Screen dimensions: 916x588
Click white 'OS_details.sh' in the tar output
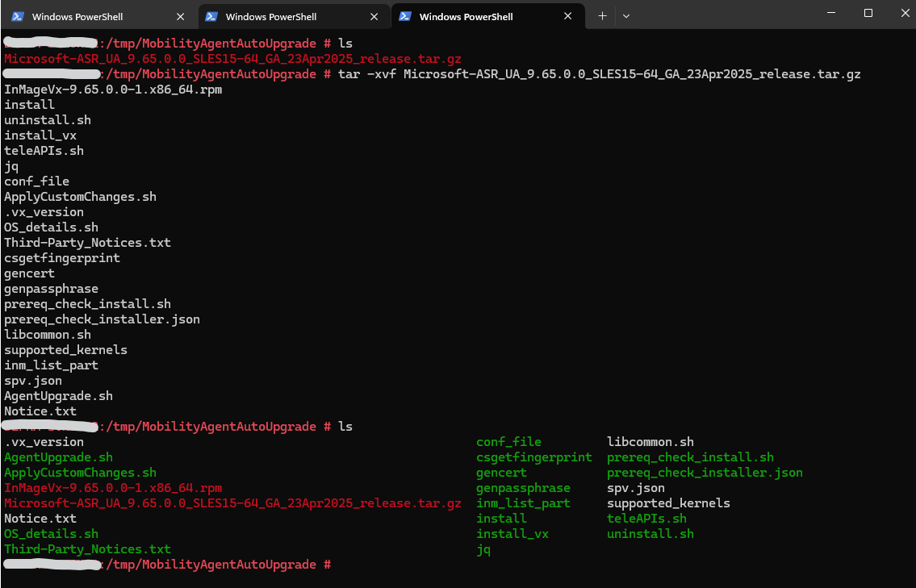pyautogui.click(x=51, y=227)
